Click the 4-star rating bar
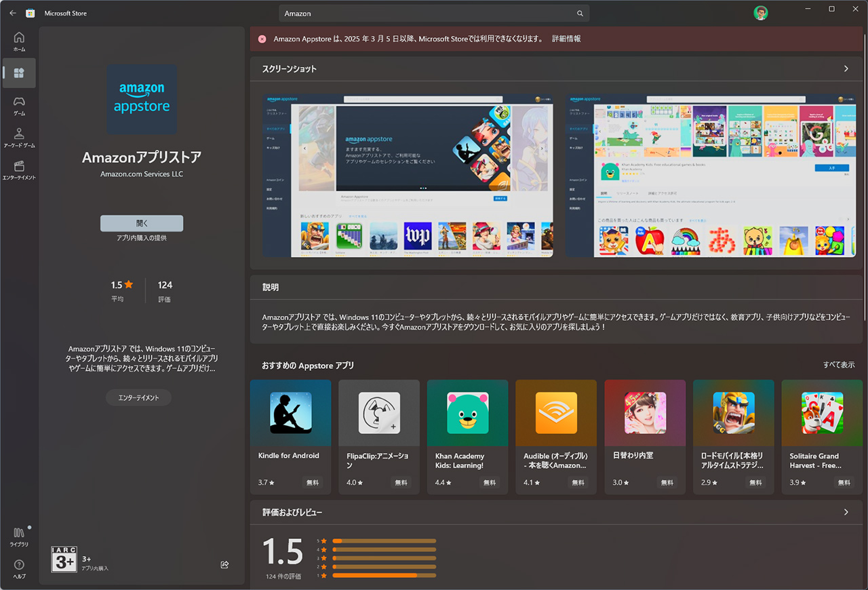 tap(384, 549)
